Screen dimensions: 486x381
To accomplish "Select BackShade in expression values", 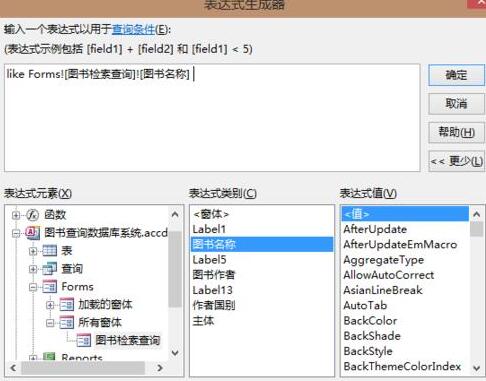I will point(405,336).
